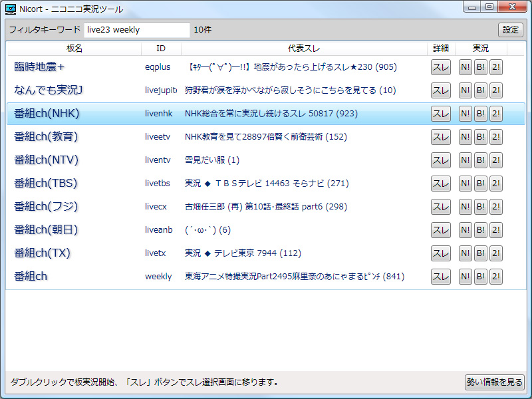Open スレ button for 番組ch(NHK) row

441,114
